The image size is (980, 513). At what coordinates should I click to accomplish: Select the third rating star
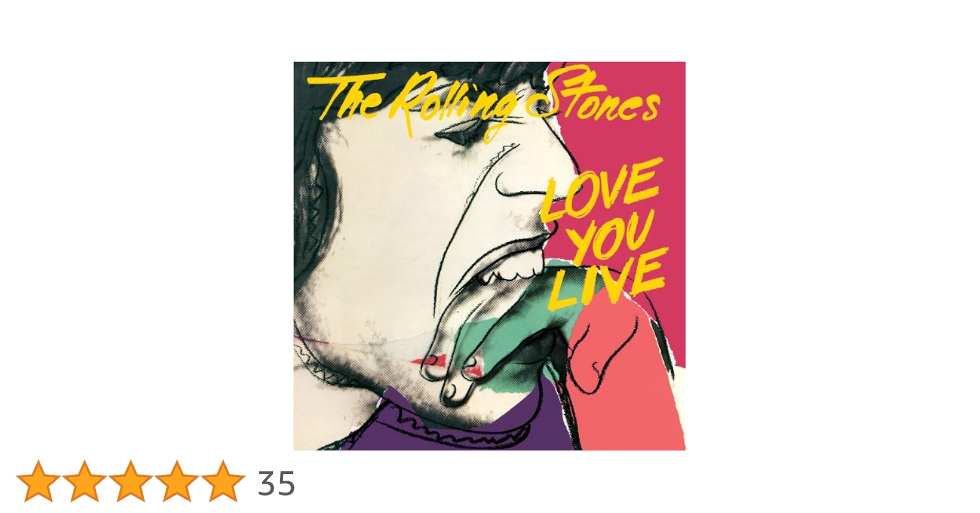(131, 481)
